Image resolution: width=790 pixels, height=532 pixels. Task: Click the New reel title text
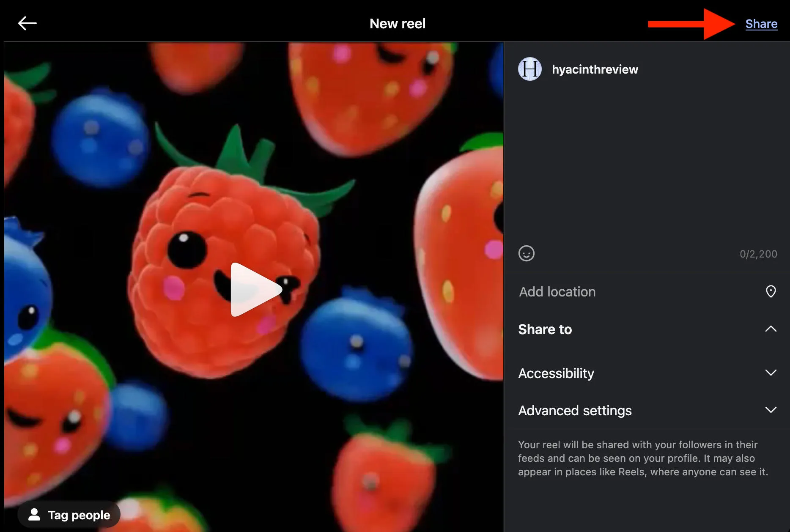[x=397, y=24]
